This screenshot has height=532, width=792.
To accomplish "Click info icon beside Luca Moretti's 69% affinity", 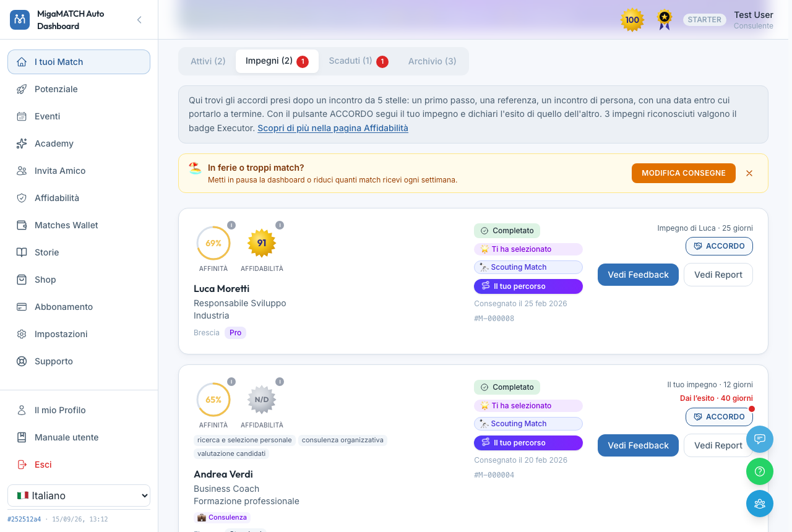I will coord(231,225).
